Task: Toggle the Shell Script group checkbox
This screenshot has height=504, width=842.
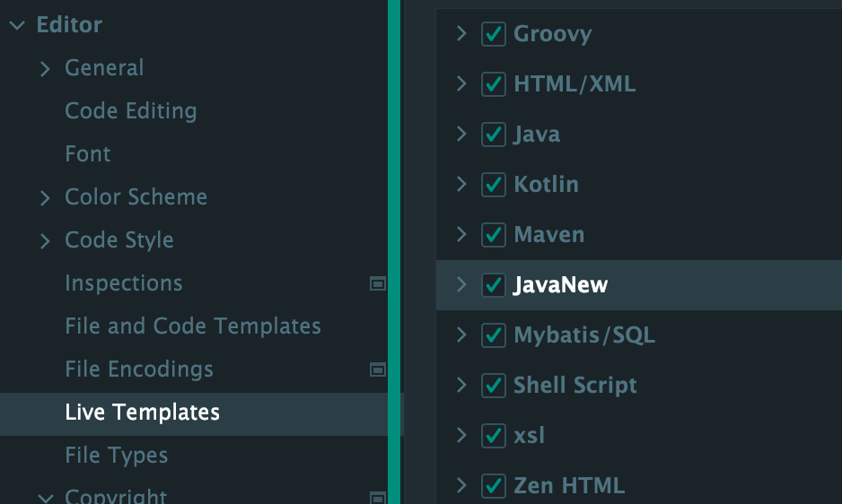Action: pos(494,386)
